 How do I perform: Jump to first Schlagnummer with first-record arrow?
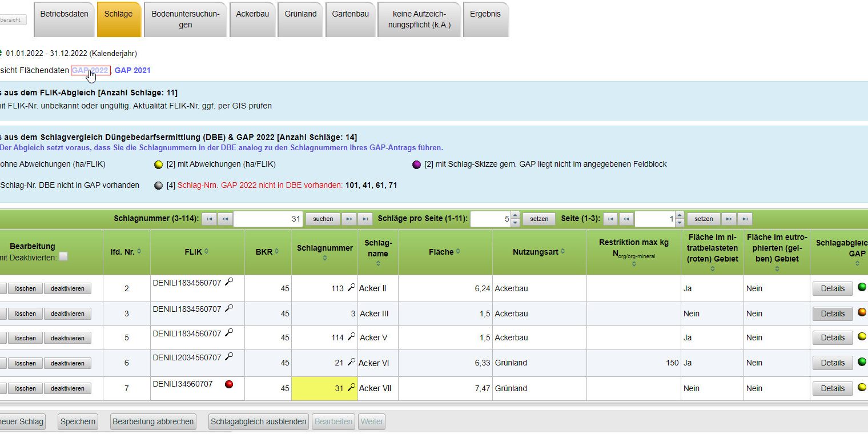pyautogui.click(x=209, y=219)
